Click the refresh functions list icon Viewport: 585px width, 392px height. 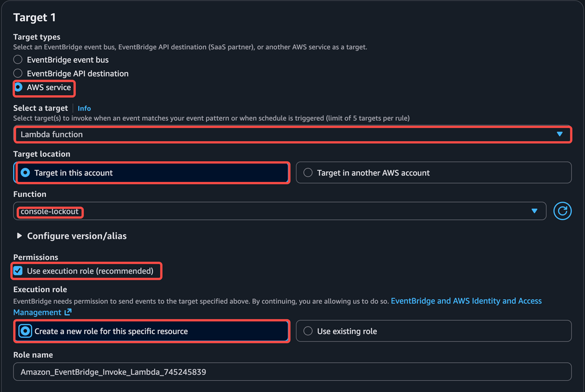click(562, 211)
